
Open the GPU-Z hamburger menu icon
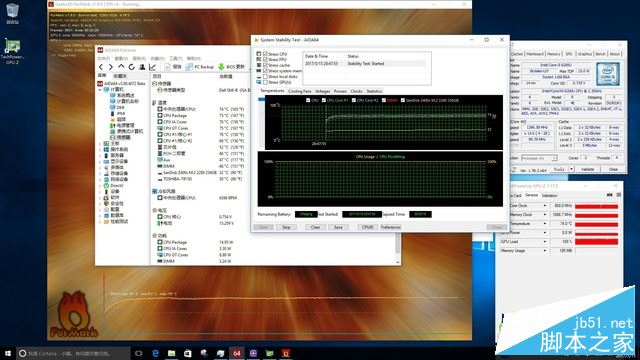coord(618,195)
